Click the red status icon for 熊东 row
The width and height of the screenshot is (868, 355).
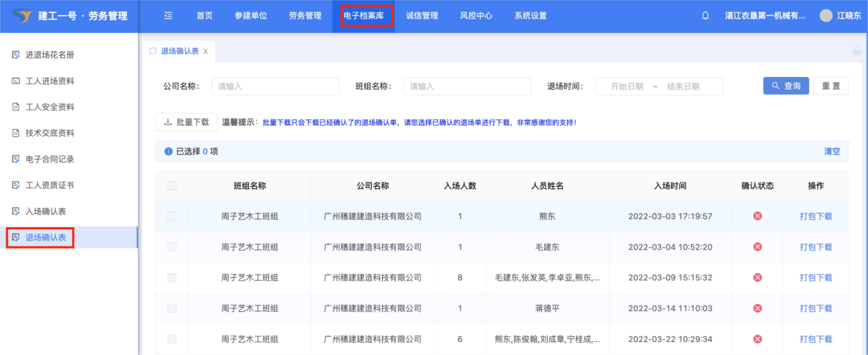point(758,216)
